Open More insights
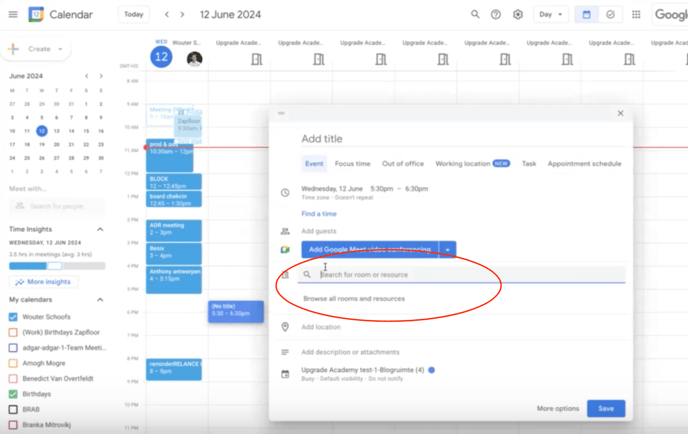Screen dimensions: 688x434 pyautogui.click(x=44, y=282)
